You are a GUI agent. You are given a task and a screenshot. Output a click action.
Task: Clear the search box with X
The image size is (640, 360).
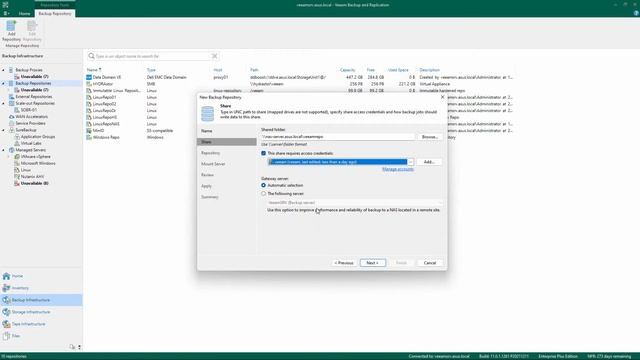[214, 56]
